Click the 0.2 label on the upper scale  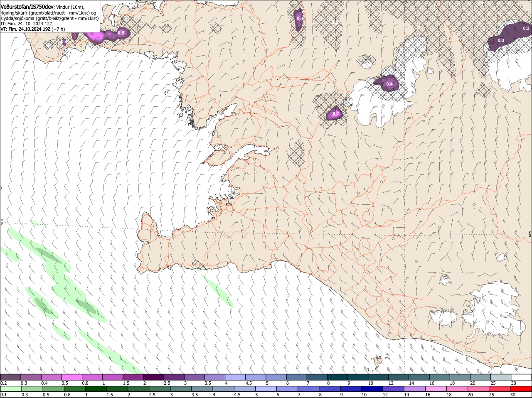3,383
